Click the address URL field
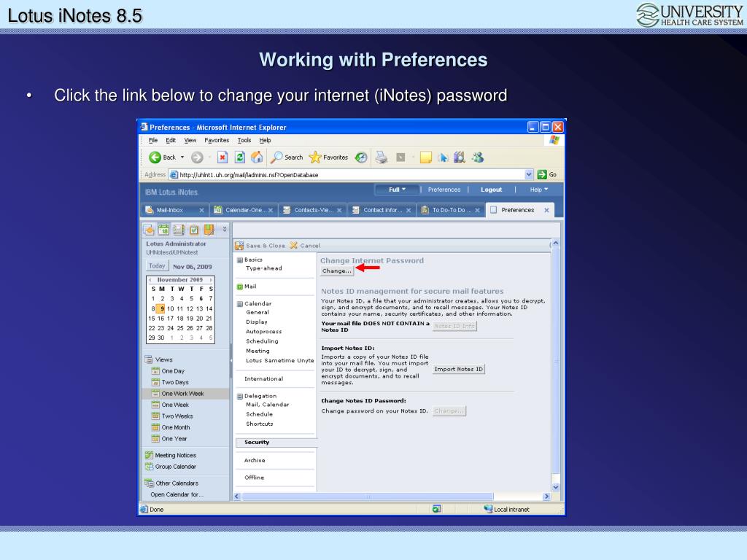 pos(347,175)
